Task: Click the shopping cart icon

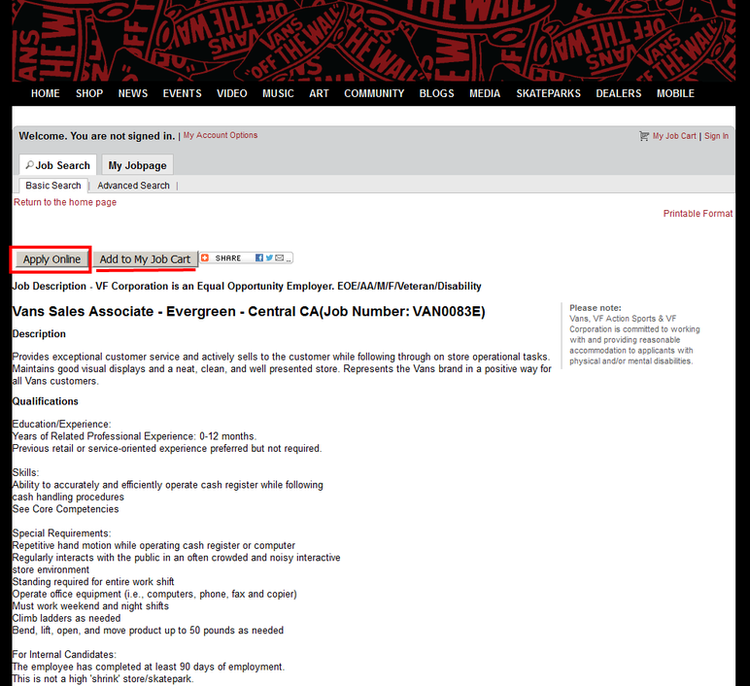Action: pyautogui.click(x=644, y=136)
